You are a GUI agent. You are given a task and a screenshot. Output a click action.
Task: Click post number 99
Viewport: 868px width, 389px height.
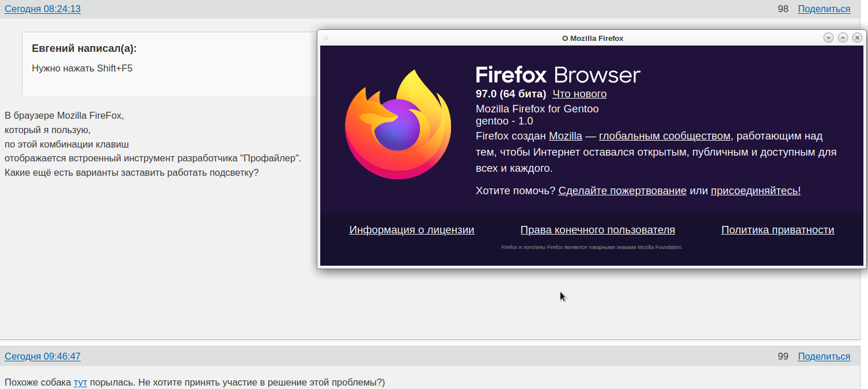coord(783,356)
